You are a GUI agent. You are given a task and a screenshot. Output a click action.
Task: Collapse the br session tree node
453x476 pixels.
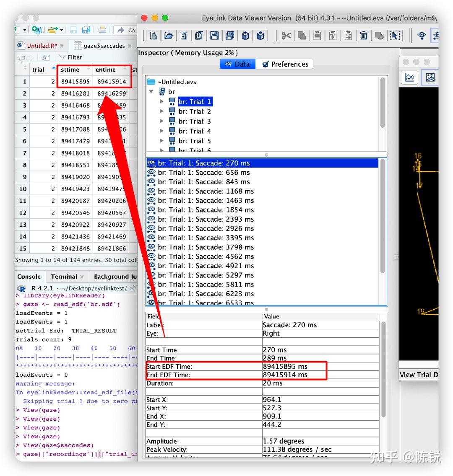point(151,91)
